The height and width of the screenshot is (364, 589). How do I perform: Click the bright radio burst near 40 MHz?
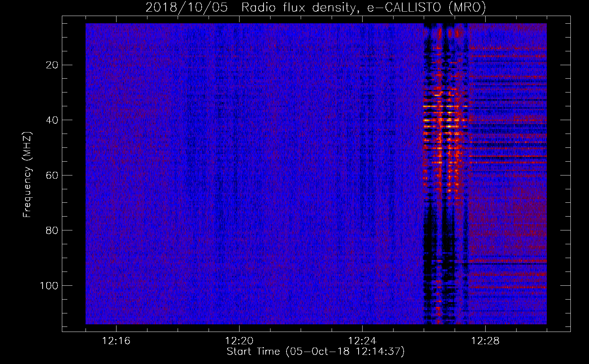click(445, 120)
